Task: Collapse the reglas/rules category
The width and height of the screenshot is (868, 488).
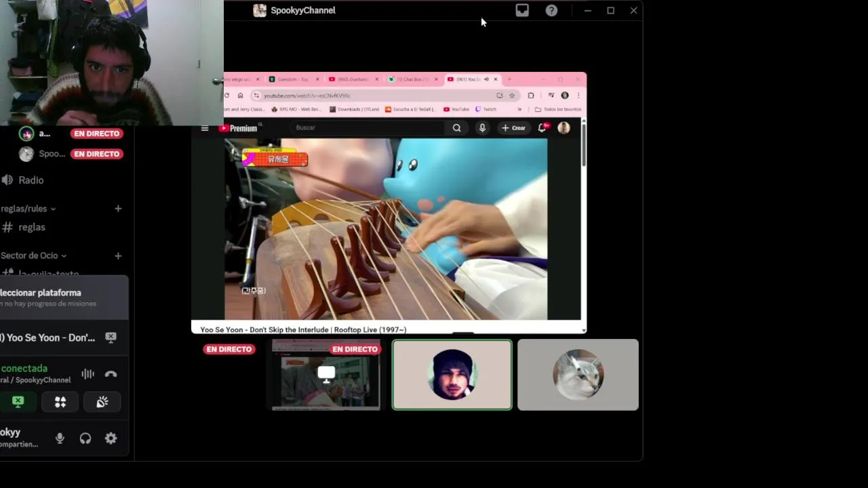Action: point(28,209)
